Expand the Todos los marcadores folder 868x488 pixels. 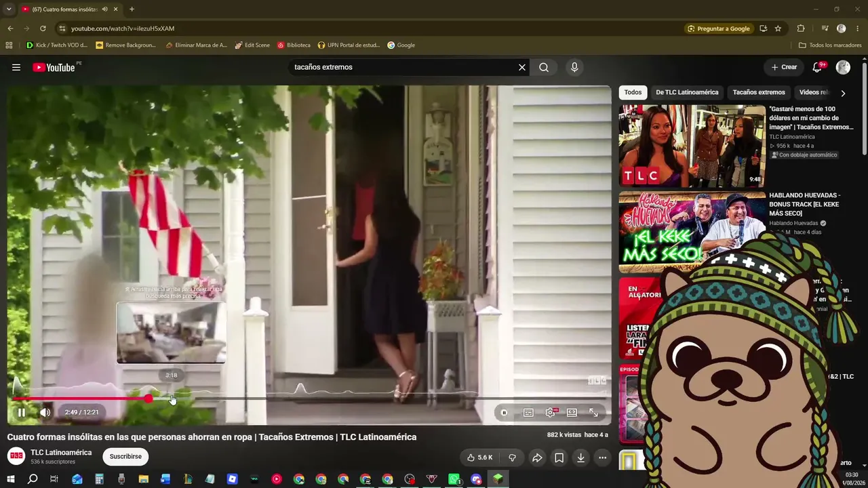[x=830, y=45]
